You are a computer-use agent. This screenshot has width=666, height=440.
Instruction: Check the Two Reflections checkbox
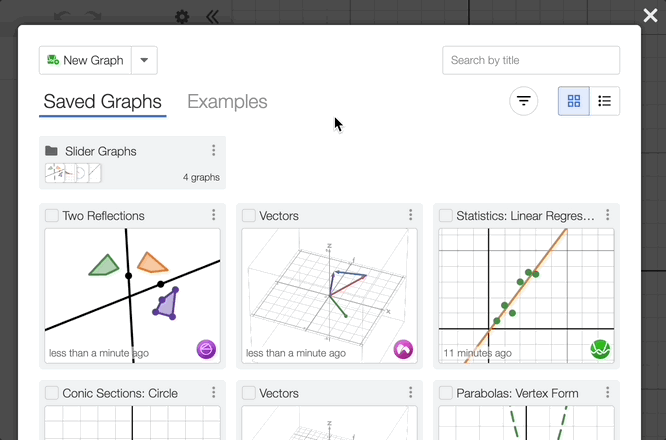[52, 215]
